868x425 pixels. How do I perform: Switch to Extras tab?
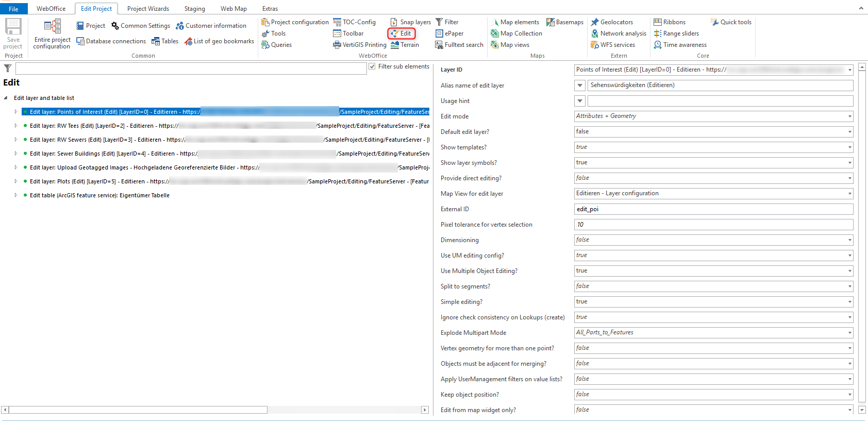(270, 9)
